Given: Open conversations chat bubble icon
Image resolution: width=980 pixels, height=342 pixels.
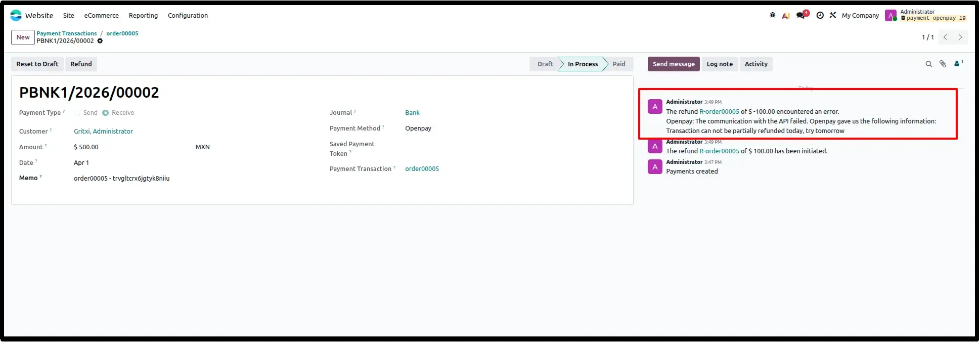Looking at the screenshot, I should (x=801, y=15).
